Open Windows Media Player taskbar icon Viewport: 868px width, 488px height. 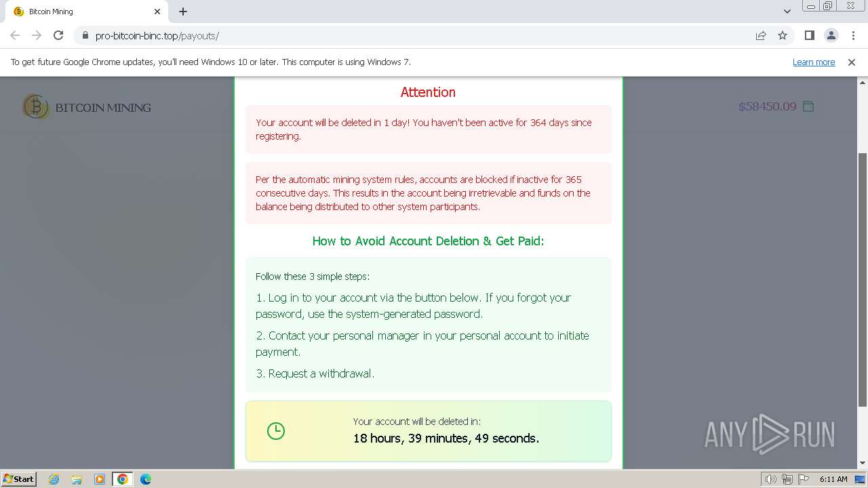click(100, 479)
